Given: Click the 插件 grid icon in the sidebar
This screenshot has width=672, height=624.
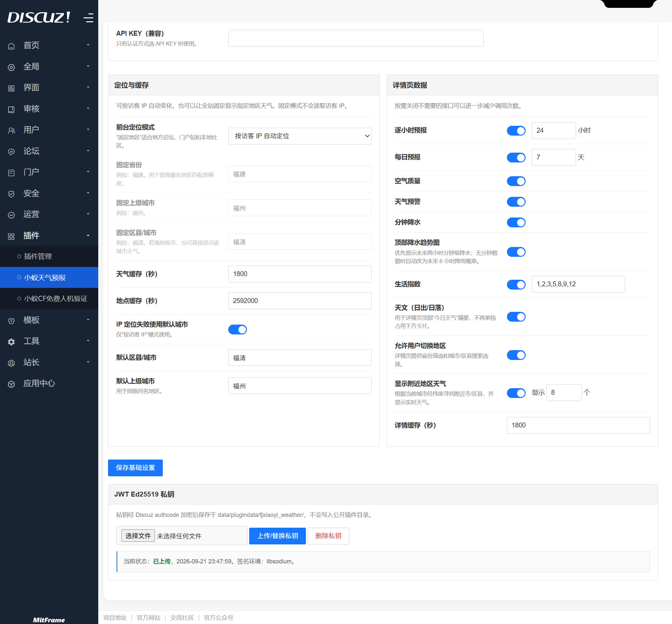Looking at the screenshot, I should [x=11, y=236].
